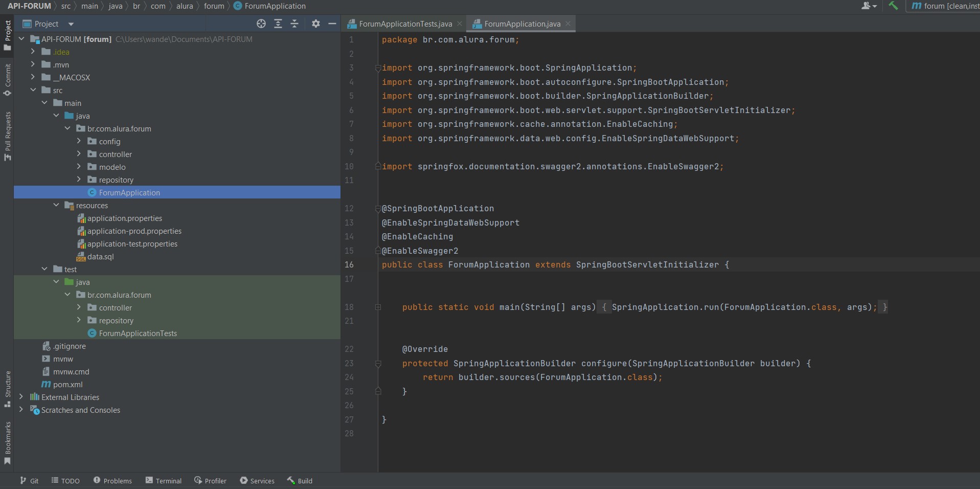This screenshot has width=980, height=489.
Task: Toggle code fold on the main method
Action: (378, 307)
